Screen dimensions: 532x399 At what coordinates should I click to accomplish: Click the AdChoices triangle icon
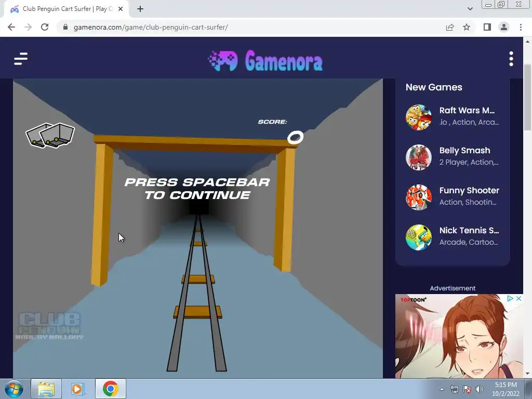510,299
